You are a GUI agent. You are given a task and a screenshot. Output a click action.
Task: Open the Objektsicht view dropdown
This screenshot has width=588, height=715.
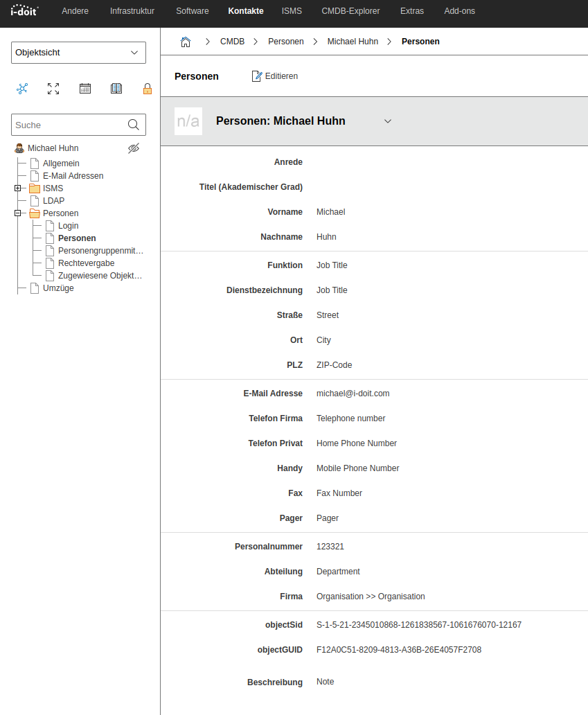(x=78, y=53)
